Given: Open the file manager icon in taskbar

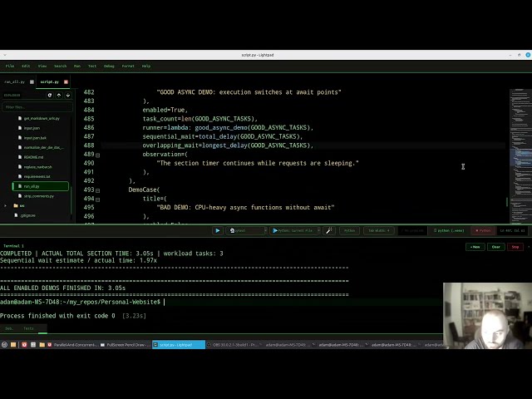Looking at the screenshot, I should click(x=13, y=345).
